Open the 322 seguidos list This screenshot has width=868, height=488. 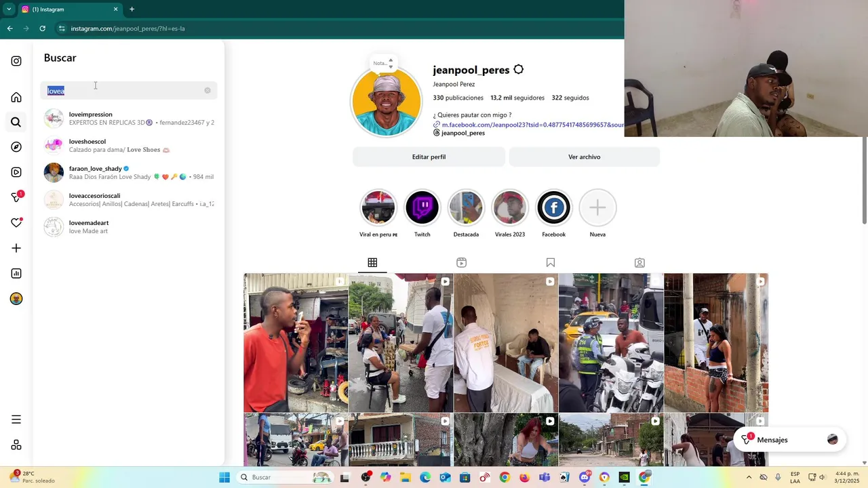(x=570, y=98)
